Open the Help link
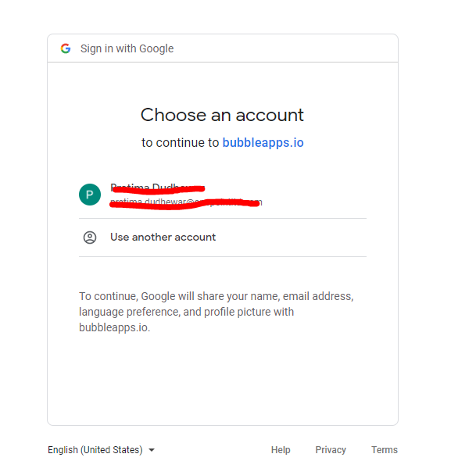 281,450
